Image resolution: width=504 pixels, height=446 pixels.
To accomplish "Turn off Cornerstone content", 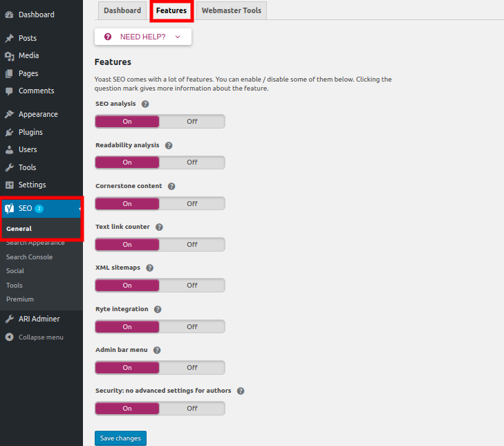I will click(192, 203).
